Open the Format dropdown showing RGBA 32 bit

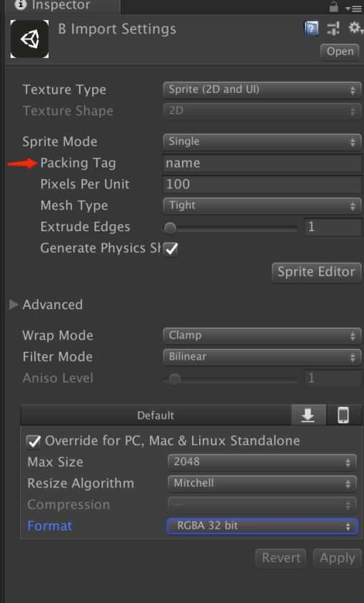pos(263,526)
